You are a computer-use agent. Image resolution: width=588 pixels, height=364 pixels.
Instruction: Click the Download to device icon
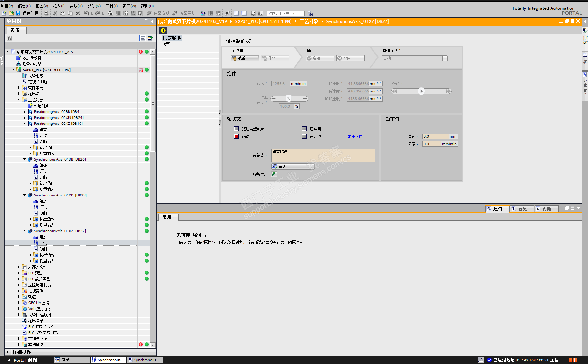click(x=118, y=13)
